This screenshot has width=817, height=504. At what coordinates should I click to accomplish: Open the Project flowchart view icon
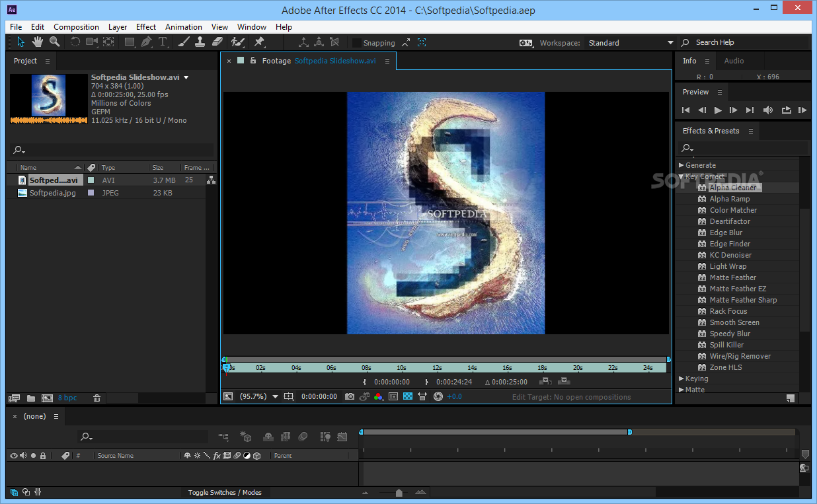(x=211, y=180)
